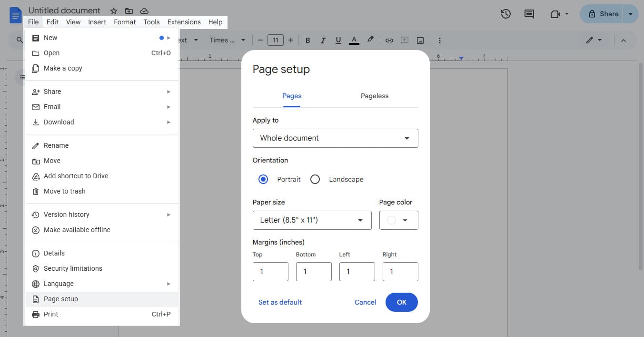The height and width of the screenshot is (337, 644).
Task: Open the text color picker icon
Action: [354, 40]
